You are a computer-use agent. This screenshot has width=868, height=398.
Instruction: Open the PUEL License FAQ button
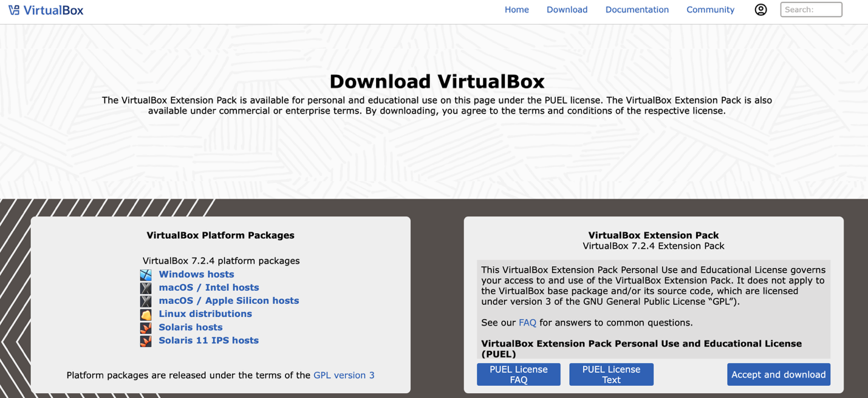[518, 374]
